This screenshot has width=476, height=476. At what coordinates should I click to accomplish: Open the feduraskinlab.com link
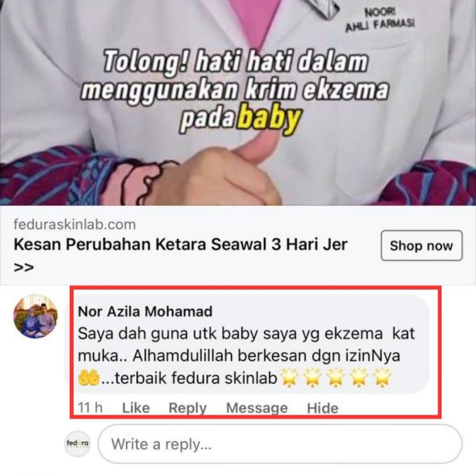pos(75,225)
